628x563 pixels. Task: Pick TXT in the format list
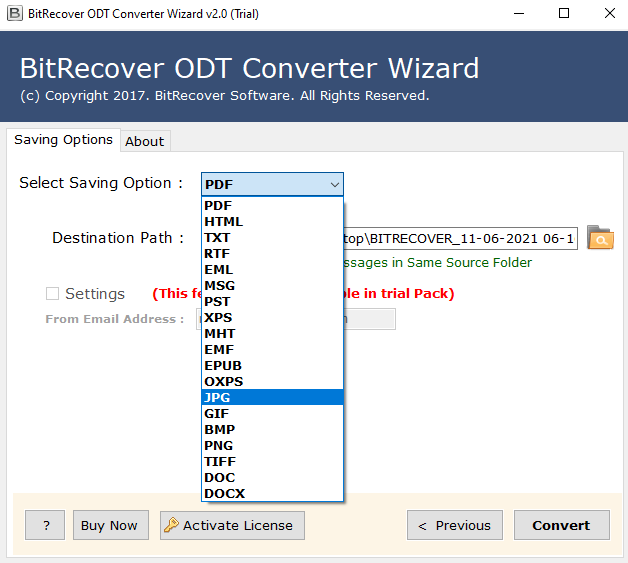tap(272, 237)
